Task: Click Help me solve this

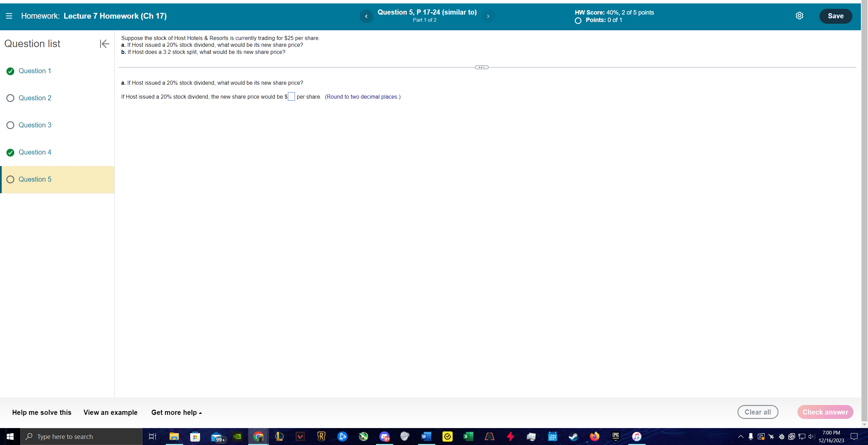Action: click(42, 412)
